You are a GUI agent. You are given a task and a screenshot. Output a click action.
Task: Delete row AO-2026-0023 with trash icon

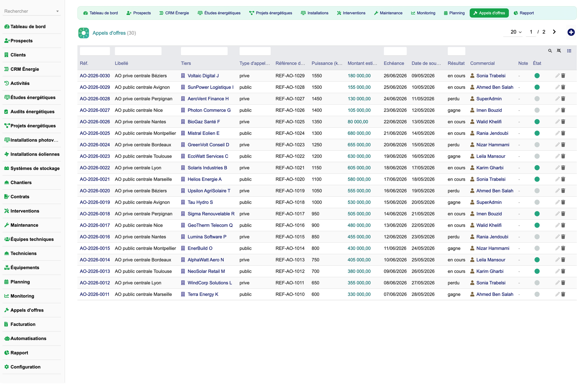click(563, 156)
